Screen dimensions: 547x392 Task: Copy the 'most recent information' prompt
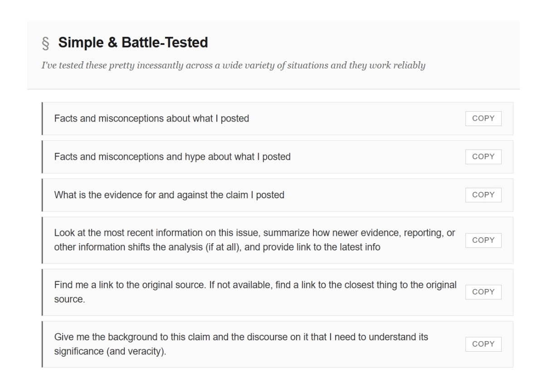[x=483, y=240]
